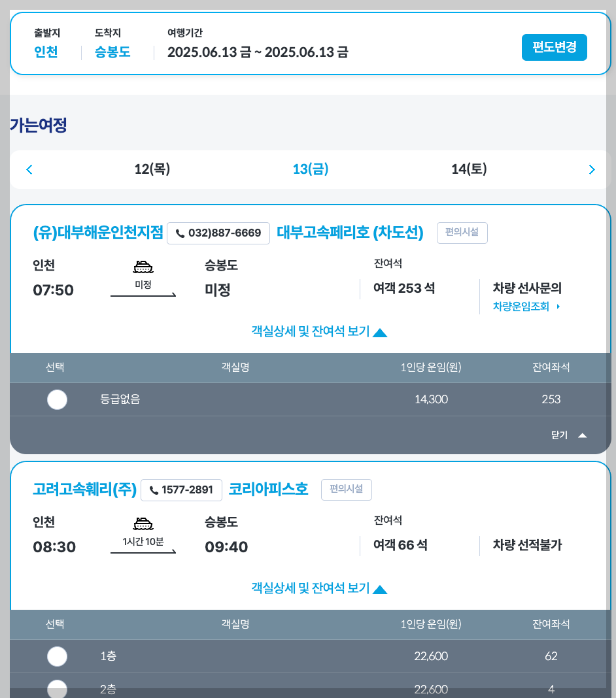Select the 2층 cabin on 코리아피스호
The height and width of the screenshot is (698, 616).
pyautogui.click(x=57, y=688)
